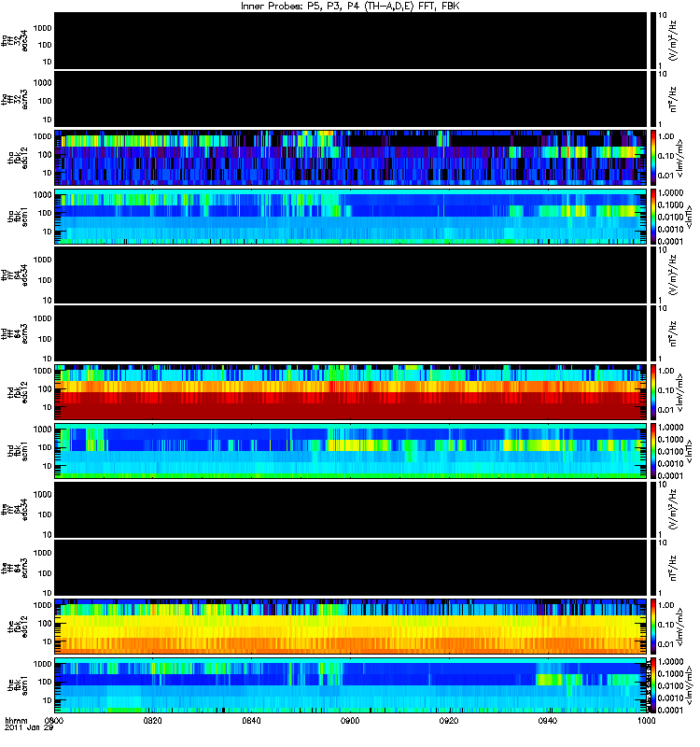Click the '2011 Jan 29' date label
700x747 pixels.
click(29, 728)
